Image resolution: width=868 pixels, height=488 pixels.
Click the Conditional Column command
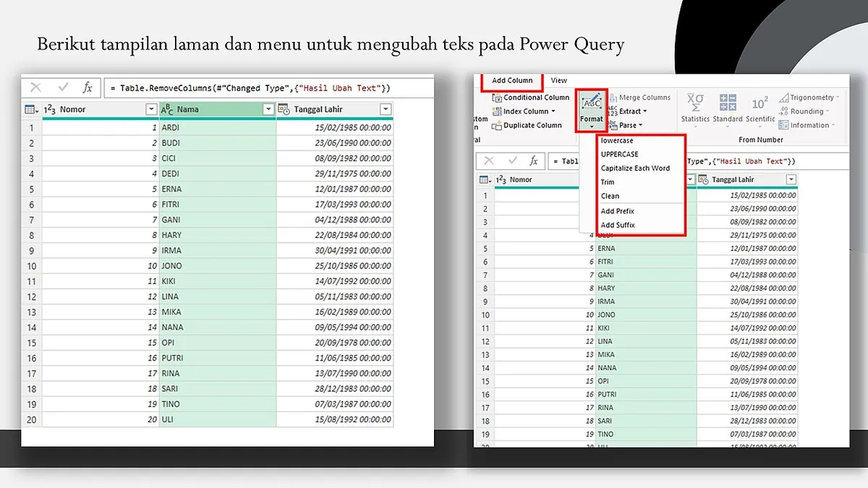click(x=531, y=98)
